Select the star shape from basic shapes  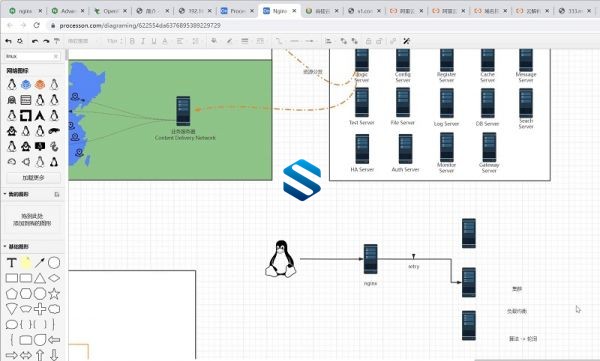tap(54, 294)
